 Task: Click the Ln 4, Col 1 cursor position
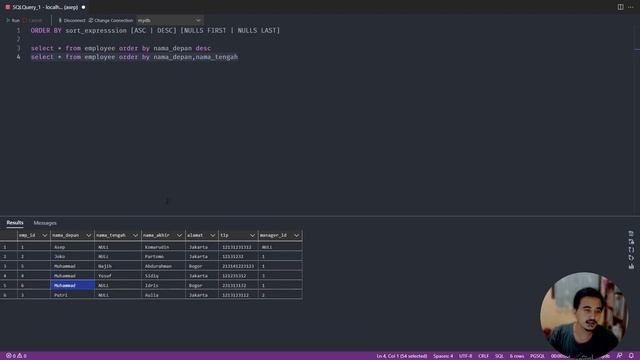coord(402,356)
